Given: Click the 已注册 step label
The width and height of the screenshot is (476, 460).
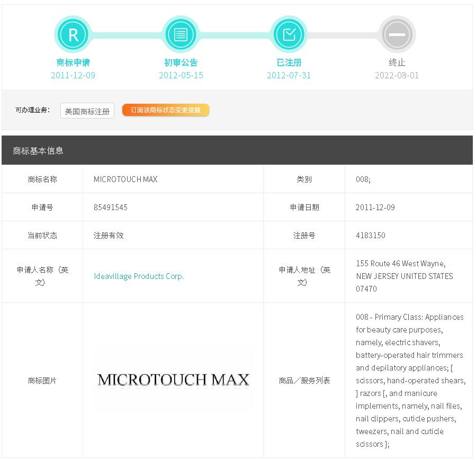Looking at the screenshot, I should coord(289,62).
